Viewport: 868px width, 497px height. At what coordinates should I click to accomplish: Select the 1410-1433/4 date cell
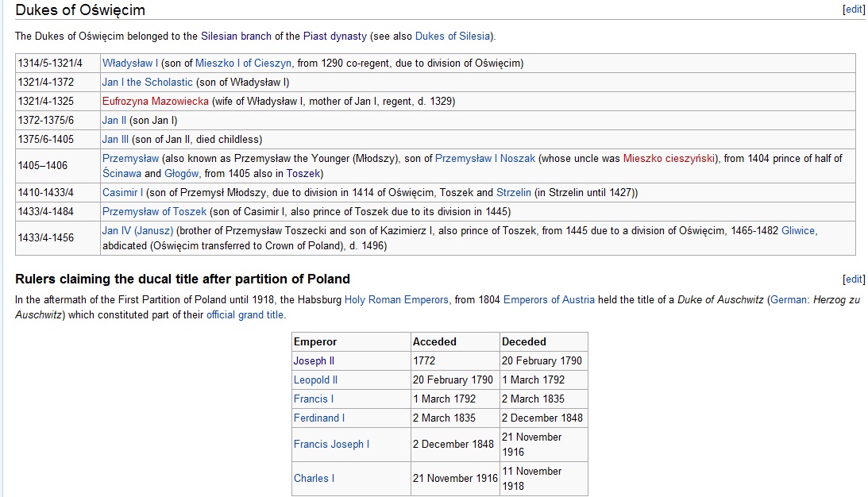(57, 193)
